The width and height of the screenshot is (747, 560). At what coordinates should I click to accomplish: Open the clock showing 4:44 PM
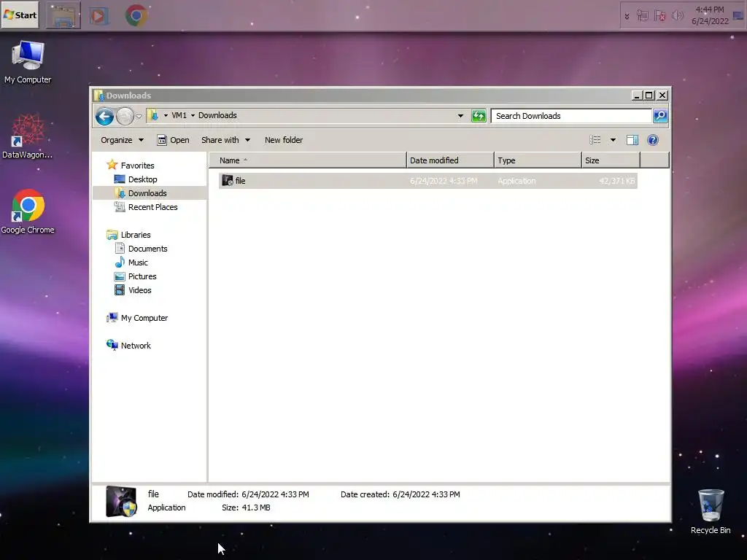[710, 15]
